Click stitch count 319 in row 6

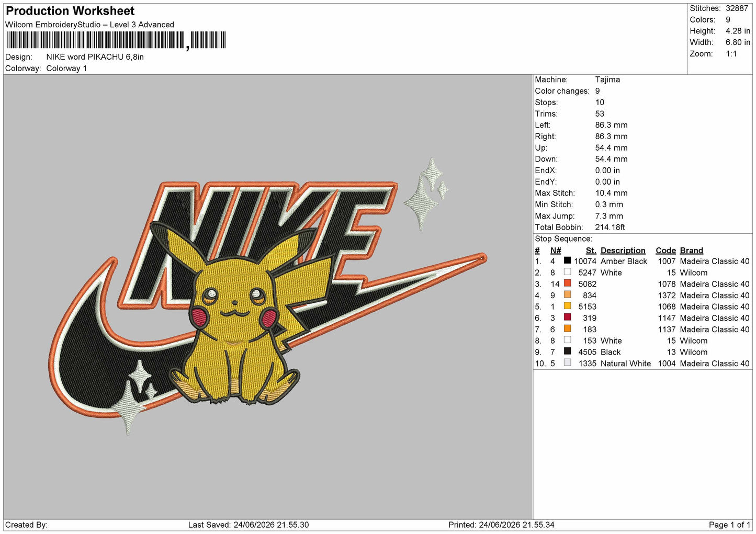pyautogui.click(x=590, y=318)
